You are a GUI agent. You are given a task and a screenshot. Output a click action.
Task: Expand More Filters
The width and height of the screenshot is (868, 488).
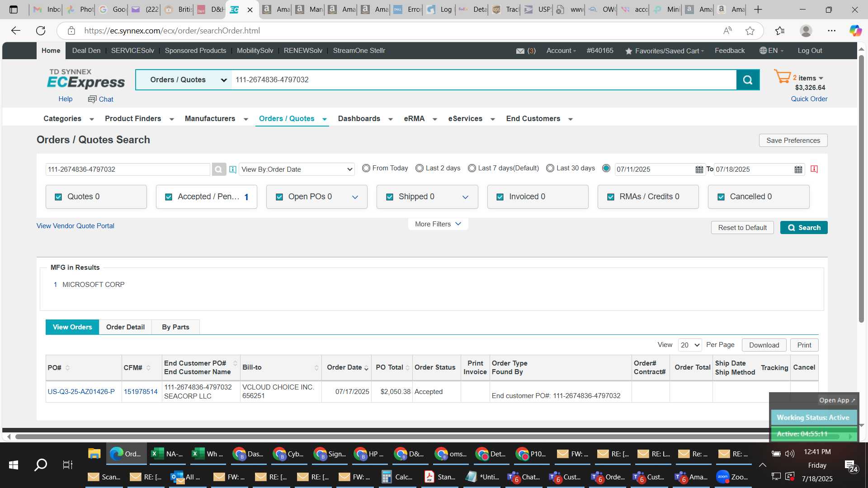pos(438,224)
